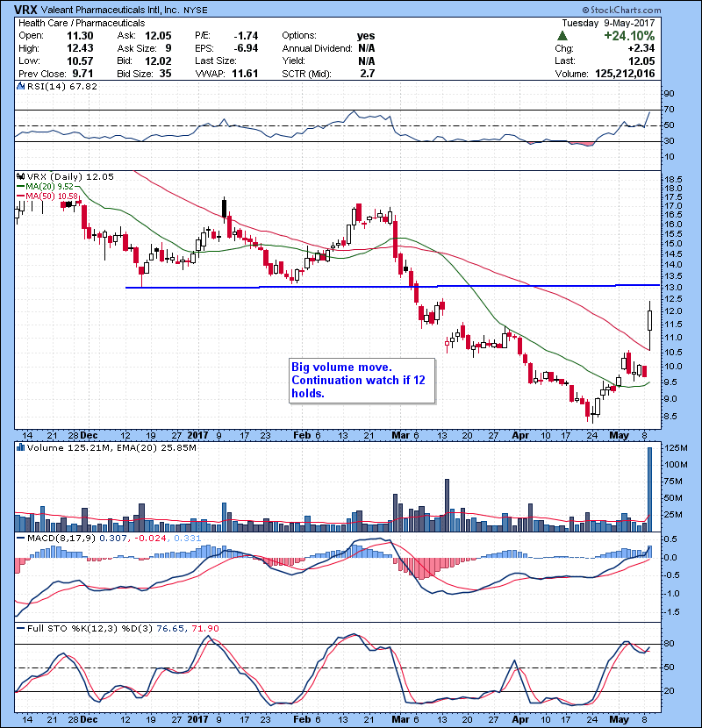Click the P/E -1.74 value

(246, 36)
